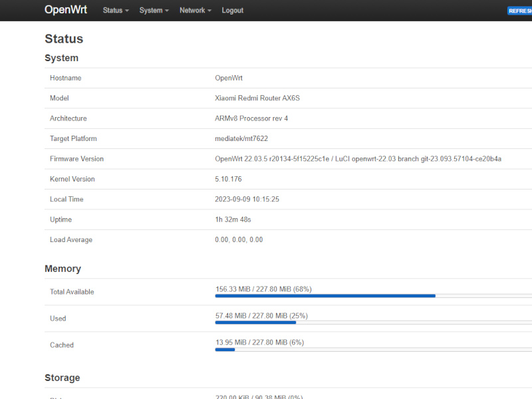Click the Firmware Version string

coord(358,159)
